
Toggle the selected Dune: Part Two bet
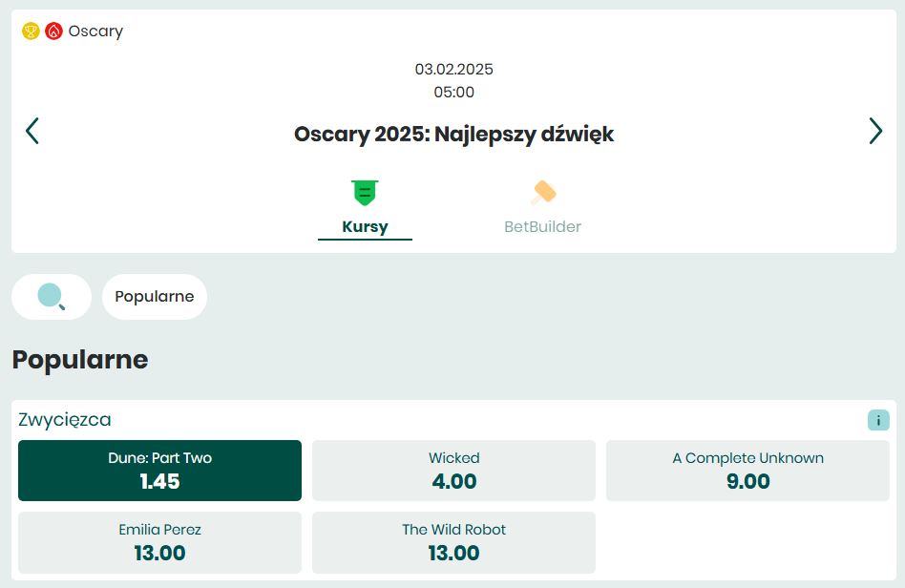pyautogui.click(x=159, y=470)
